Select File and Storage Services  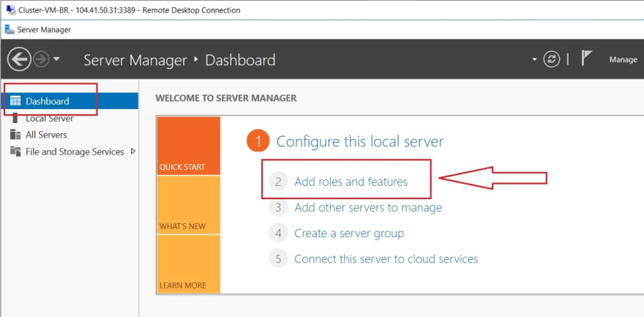(75, 152)
